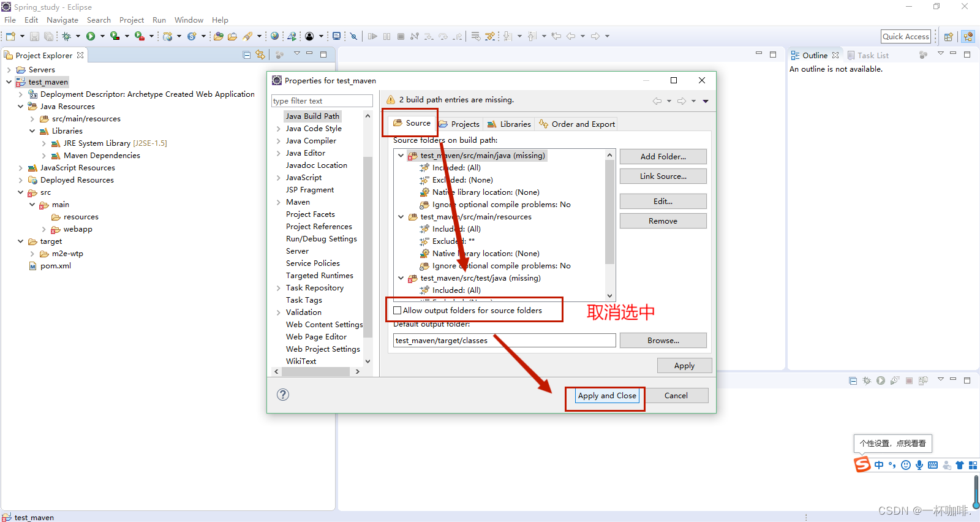
Task: Expand the webapp folder node
Action: pos(43,229)
